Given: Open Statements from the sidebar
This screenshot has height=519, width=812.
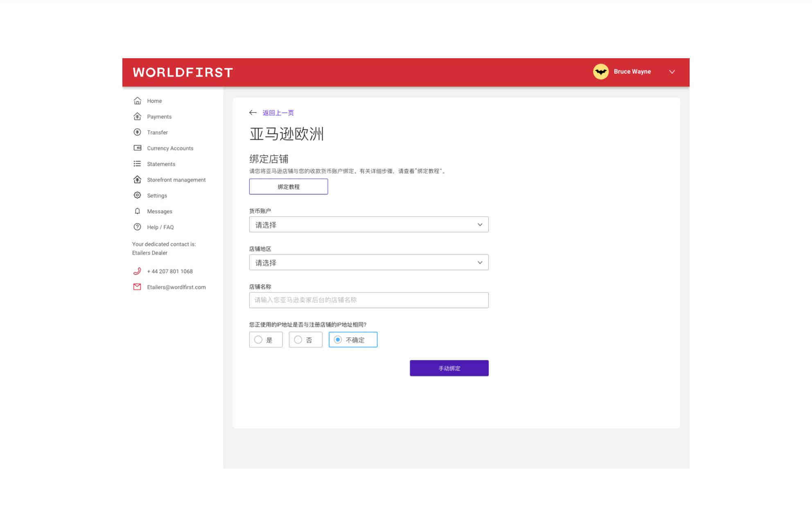Looking at the screenshot, I should pyautogui.click(x=161, y=164).
